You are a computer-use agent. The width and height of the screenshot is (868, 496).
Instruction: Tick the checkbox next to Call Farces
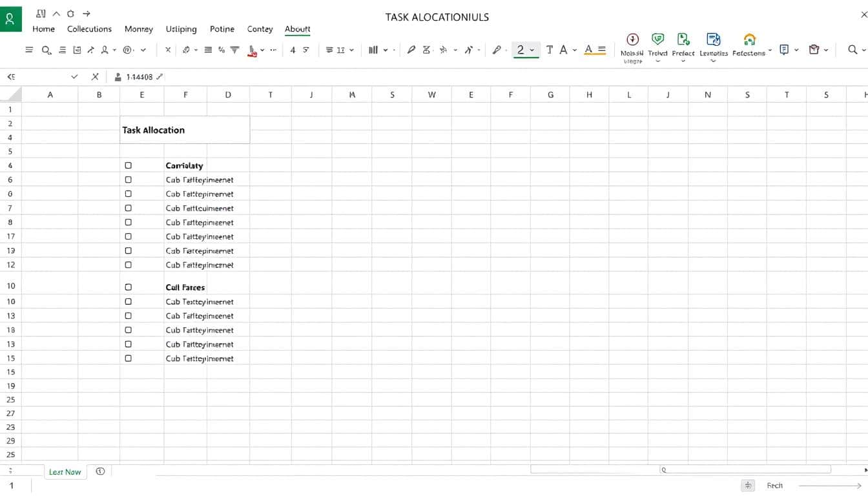click(128, 287)
